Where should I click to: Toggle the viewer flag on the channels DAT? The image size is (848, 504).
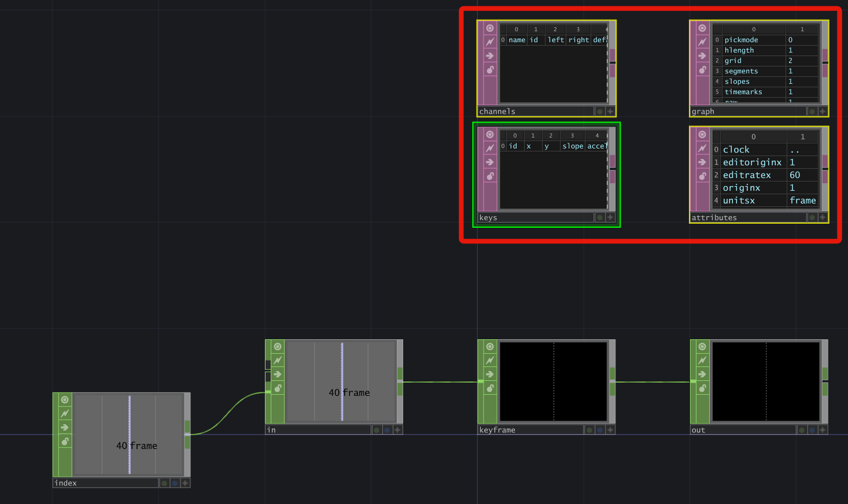tap(489, 28)
